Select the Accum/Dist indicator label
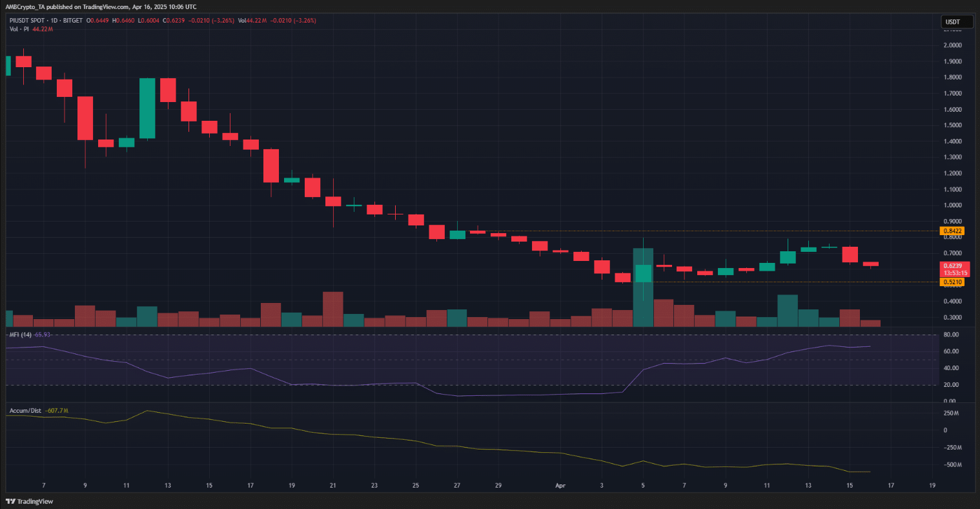The width and height of the screenshot is (980, 509). [x=26, y=410]
